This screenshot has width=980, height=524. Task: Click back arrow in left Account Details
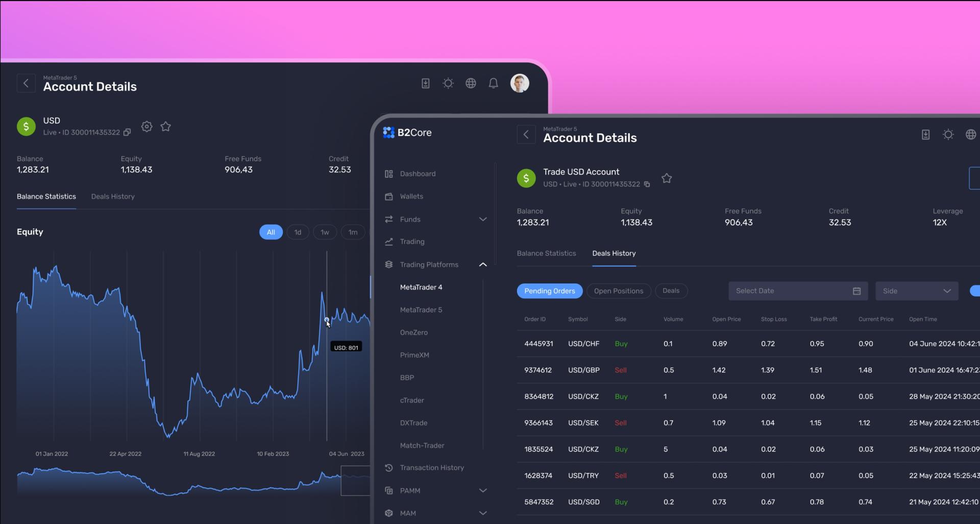(x=26, y=83)
